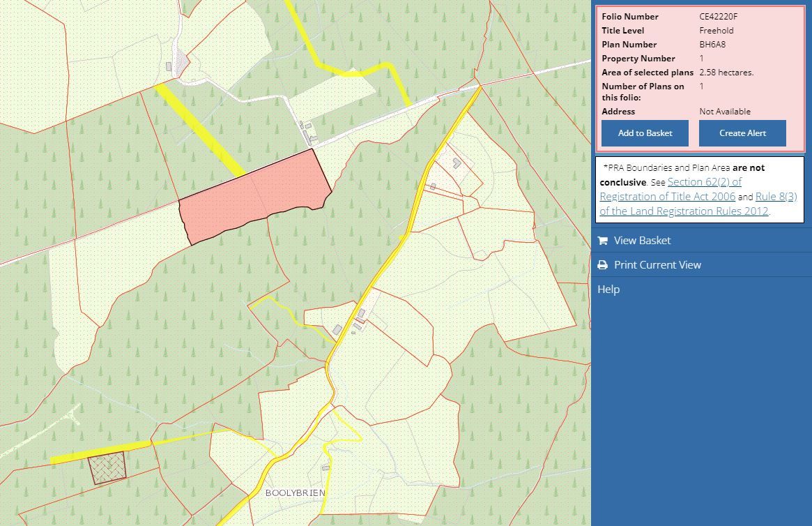
Task: Click the printer icon
Action: [x=602, y=265]
